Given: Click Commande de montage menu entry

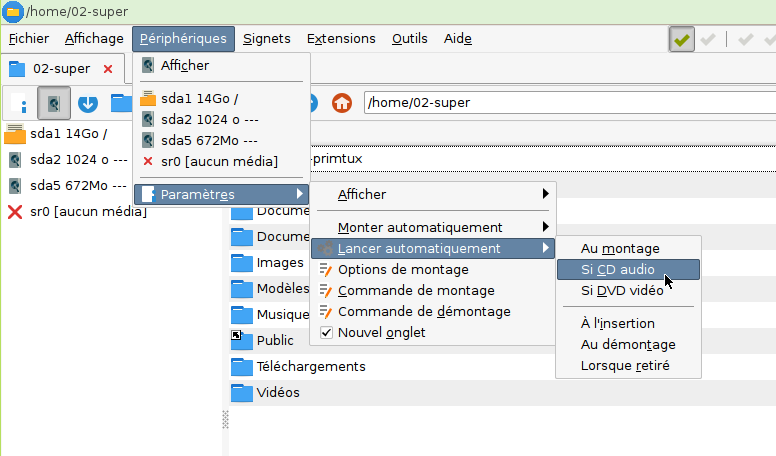Looking at the screenshot, I should [x=433, y=291].
